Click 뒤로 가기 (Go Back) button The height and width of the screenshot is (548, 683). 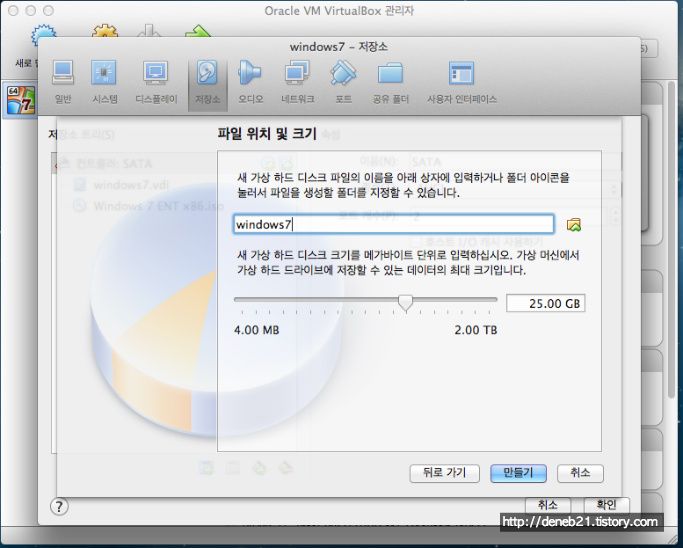pyautogui.click(x=444, y=473)
